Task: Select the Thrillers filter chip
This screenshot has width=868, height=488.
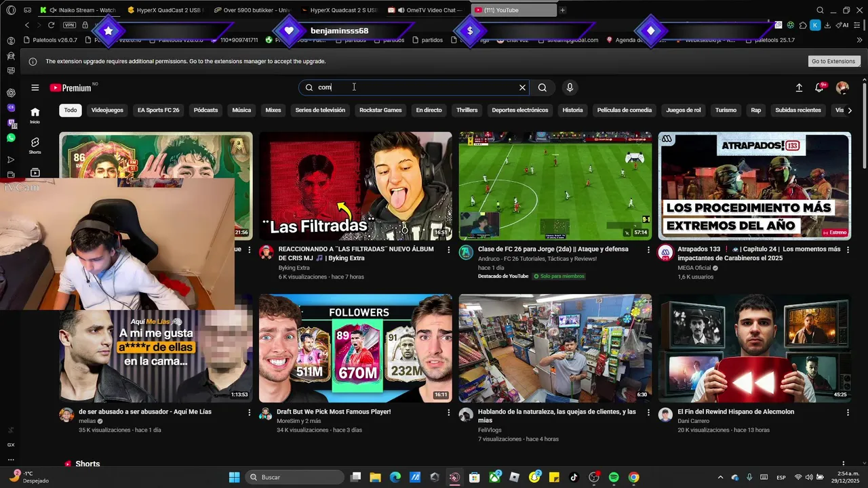Action: pos(467,110)
